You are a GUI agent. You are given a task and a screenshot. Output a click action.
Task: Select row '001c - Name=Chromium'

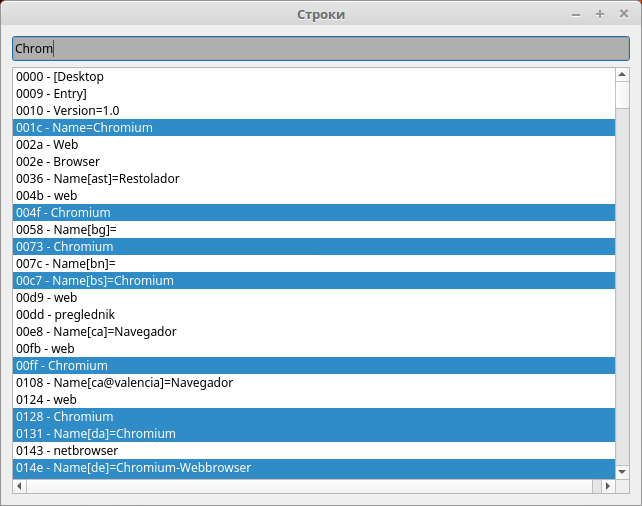coord(314,128)
